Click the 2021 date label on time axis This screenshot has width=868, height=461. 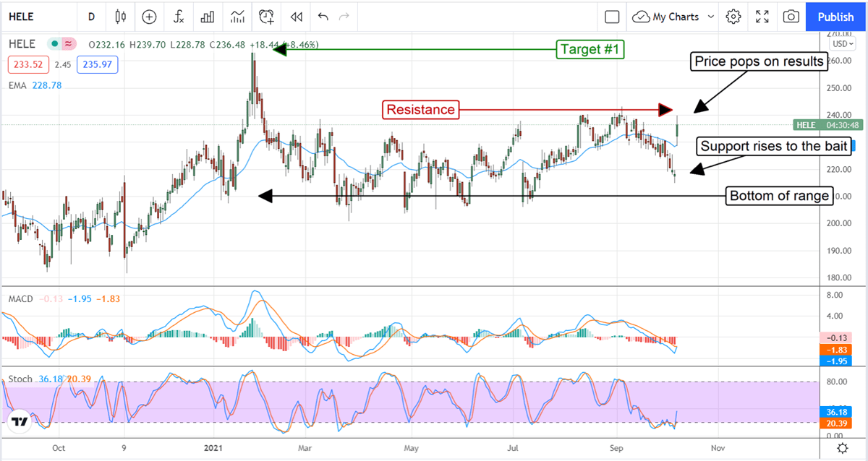[215, 448]
